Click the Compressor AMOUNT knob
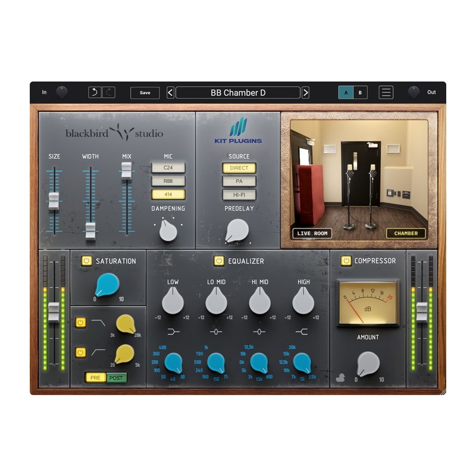This screenshot has width=476, height=476. (368, 364)
